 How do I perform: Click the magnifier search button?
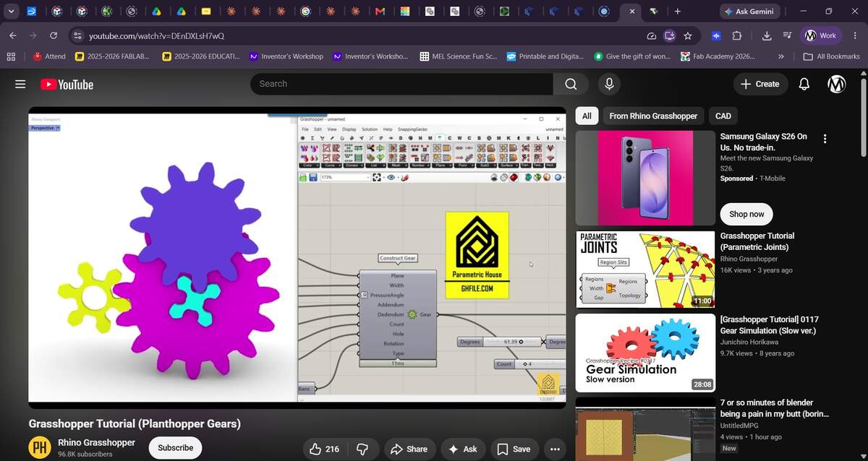(571, 84)
